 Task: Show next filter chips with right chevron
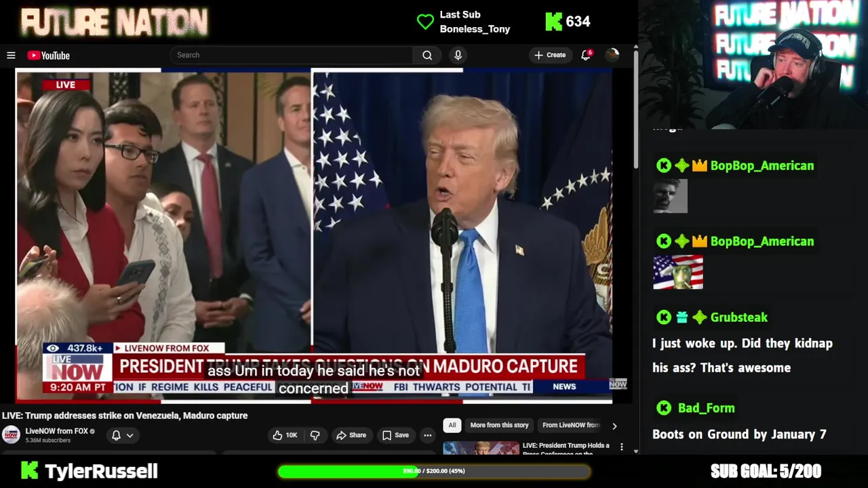(614, 426)
